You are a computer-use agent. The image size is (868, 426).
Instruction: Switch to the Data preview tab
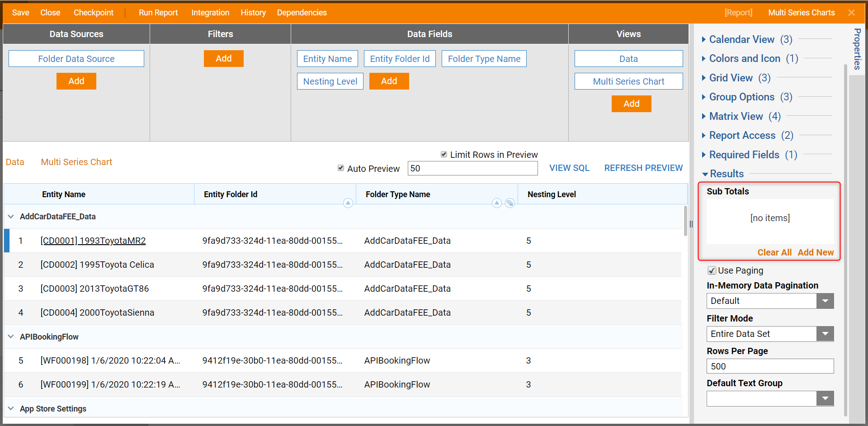(15, 162)
